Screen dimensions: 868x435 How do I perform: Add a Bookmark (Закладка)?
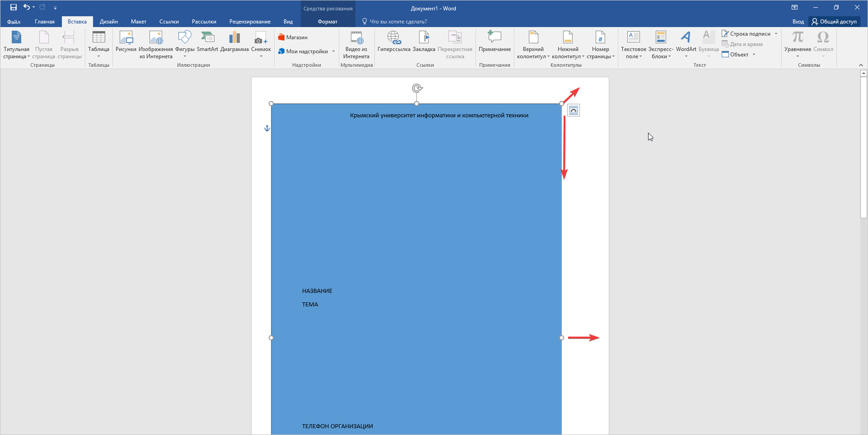[424, 38]
